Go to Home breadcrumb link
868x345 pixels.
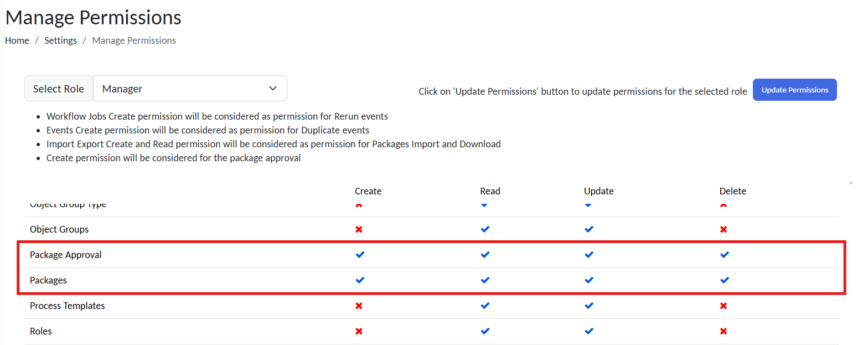click(x=17, y=40)
